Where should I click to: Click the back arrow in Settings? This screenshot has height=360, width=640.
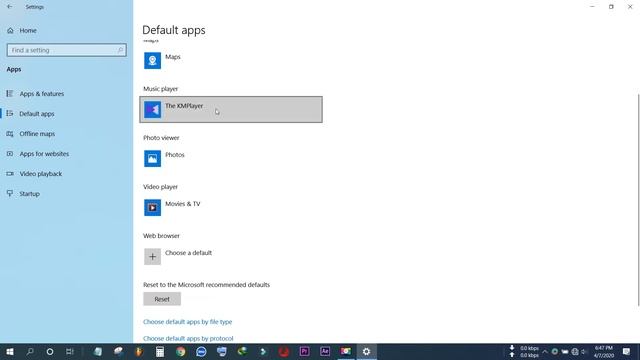pos(9,7)
